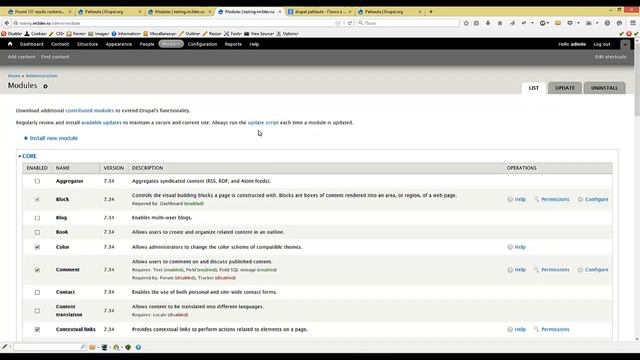640x360 pixels.
Task: Click the Help icon in the Color row
Action: point(510,247)
